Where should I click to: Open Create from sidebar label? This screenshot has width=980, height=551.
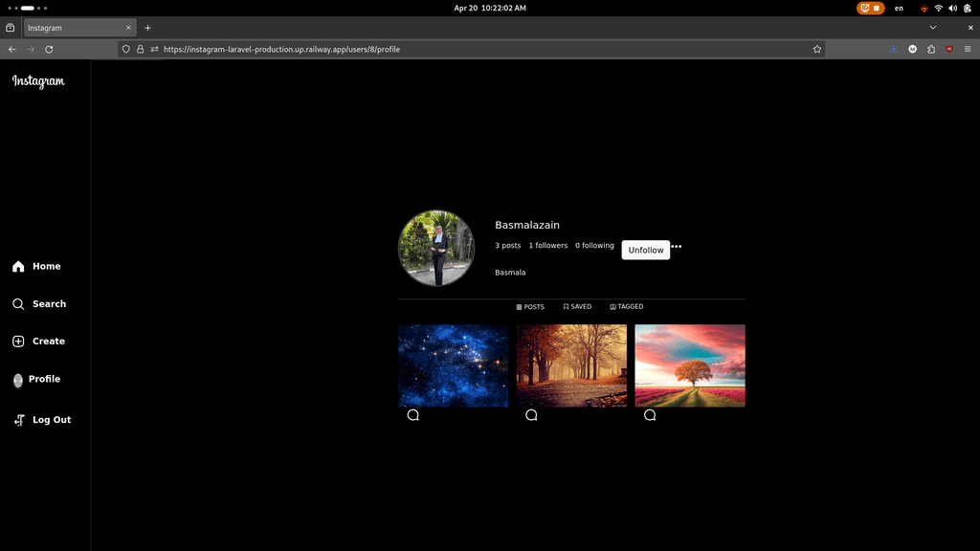tap(49, 342)
